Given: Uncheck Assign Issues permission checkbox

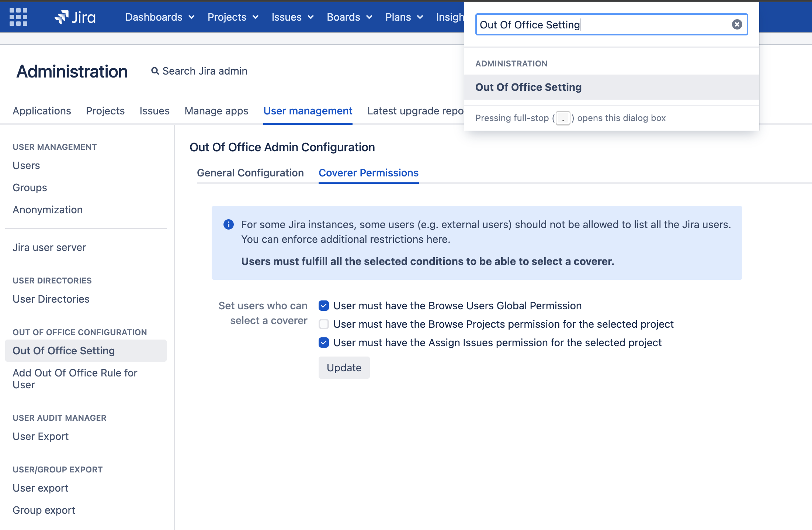Looking at the screenshot, I should 324,343.
